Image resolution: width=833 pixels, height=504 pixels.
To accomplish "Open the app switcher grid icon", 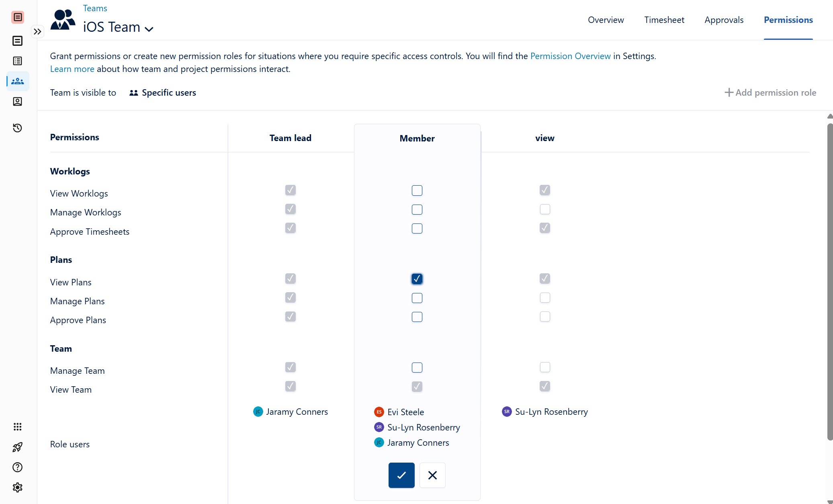I will [18, 427].
